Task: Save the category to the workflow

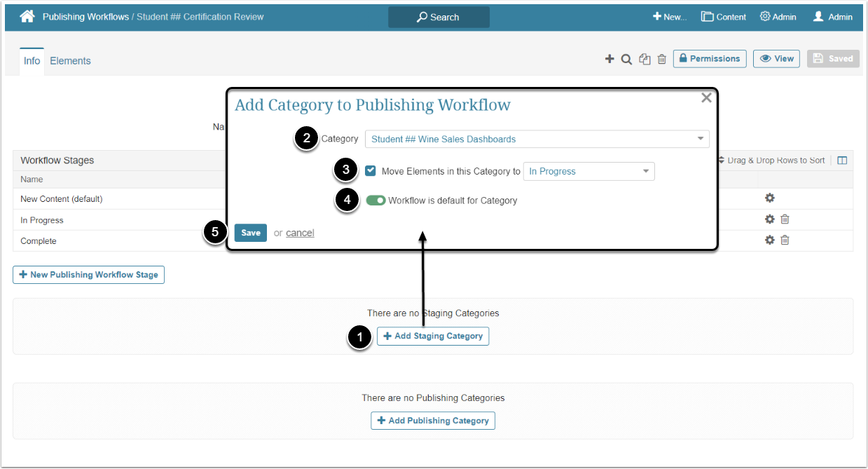Action: [x=251, y=233]
